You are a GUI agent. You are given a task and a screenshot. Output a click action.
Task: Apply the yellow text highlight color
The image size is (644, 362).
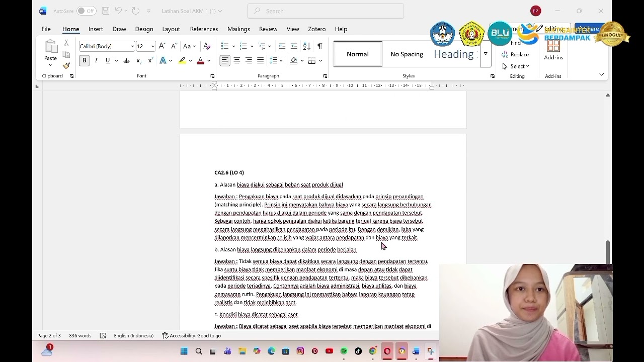coord(182,61)
